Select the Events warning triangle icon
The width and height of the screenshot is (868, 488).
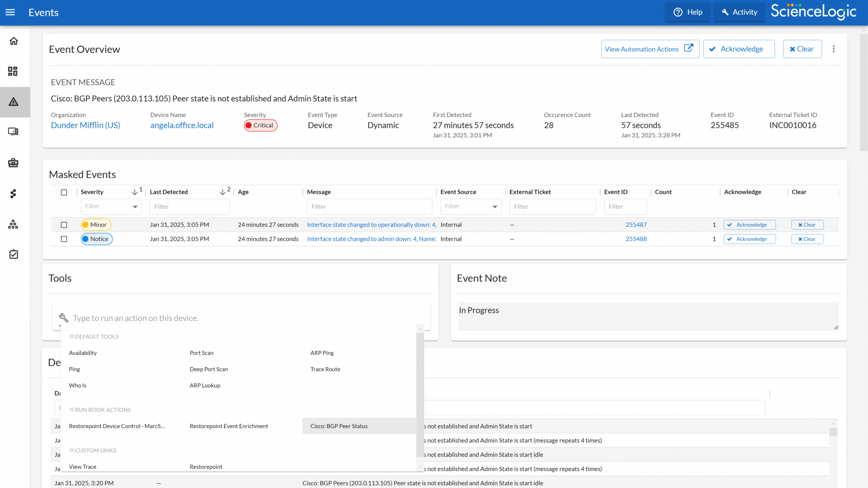coord(13,102)
